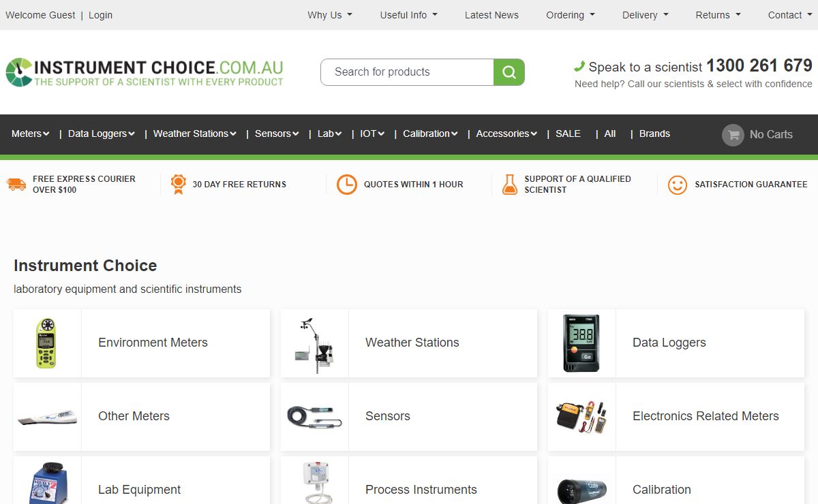Image resolution: width=818 pixels, height=504 pixels.
Task: Click Support of a Qualified Scientist text
Action: (x=577, y=185)
